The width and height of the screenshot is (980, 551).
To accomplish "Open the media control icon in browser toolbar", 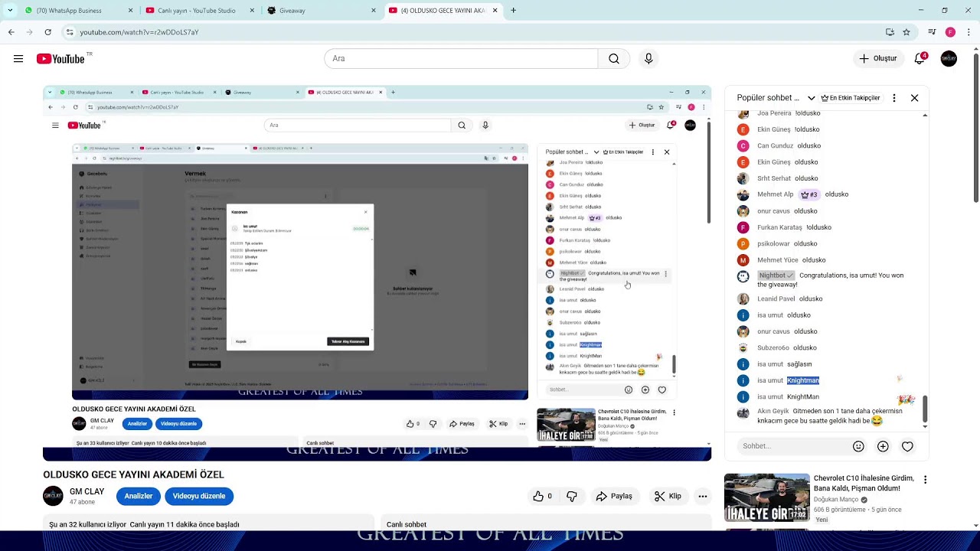I will (932, 32).
